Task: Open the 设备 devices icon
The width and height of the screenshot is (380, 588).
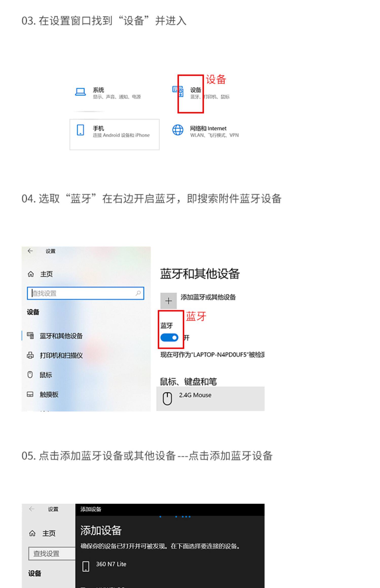Action: point(178,91)
